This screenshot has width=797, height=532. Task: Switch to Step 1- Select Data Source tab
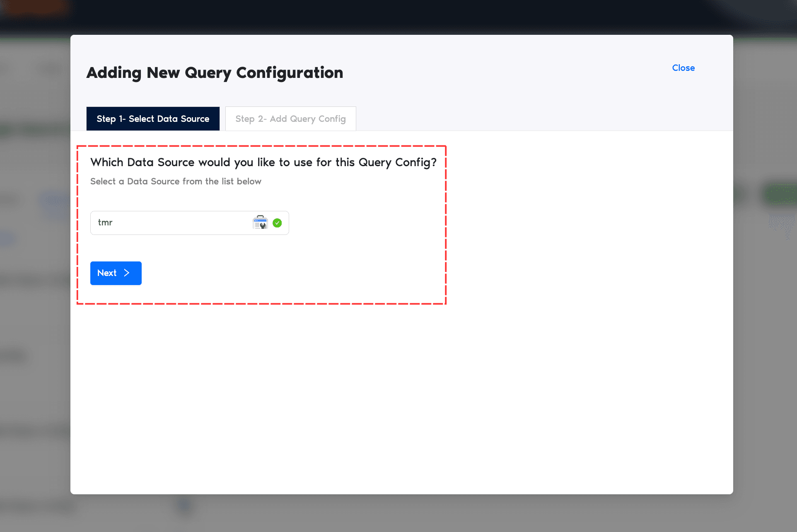pyautogui.click(x=153, y=119)
